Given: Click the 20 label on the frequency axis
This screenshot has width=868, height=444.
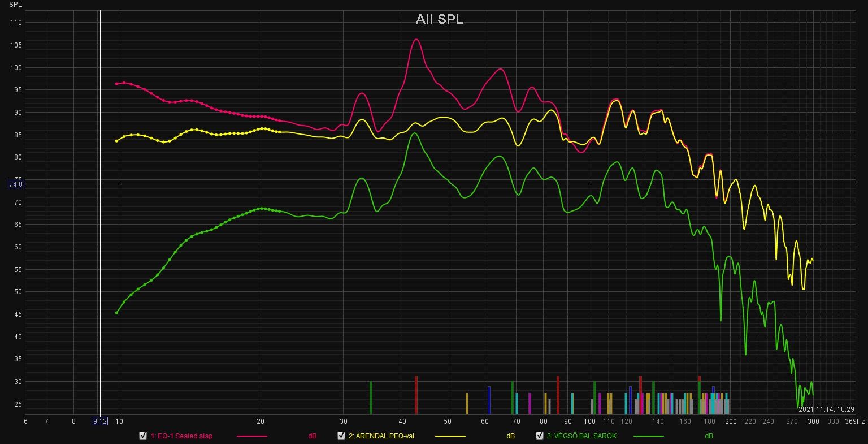Looking at the screenshot, I should pyautogui.click(x=261, y=421).
